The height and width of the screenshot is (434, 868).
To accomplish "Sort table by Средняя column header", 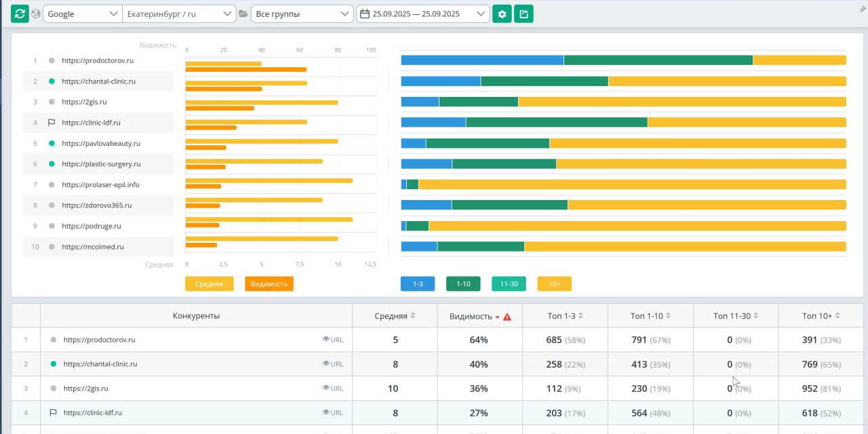I will (x=395, y=316).
